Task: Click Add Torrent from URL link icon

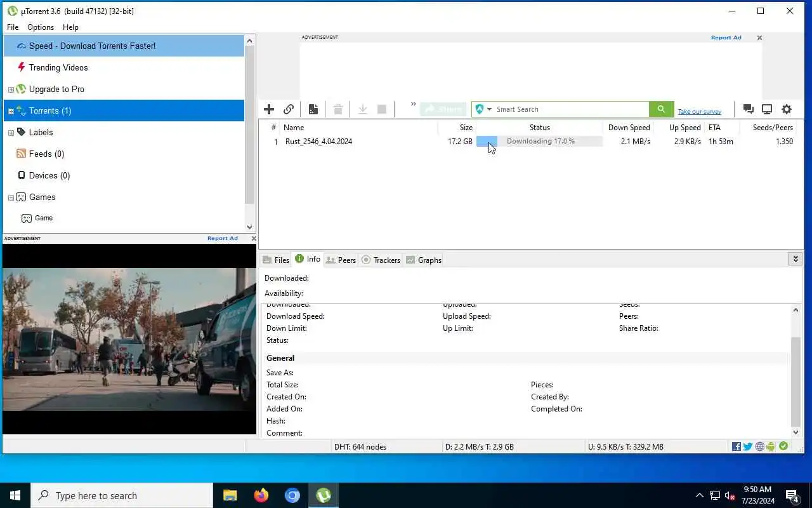Action: coord(289,109)
